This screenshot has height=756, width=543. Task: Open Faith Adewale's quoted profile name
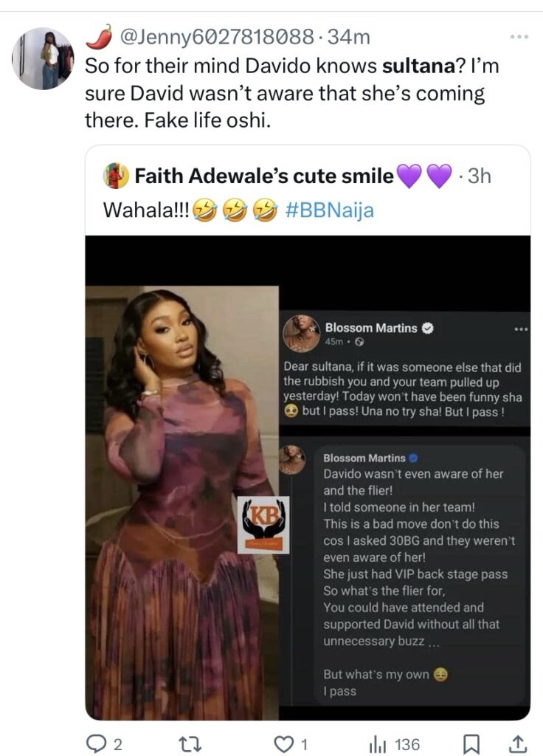264,176
